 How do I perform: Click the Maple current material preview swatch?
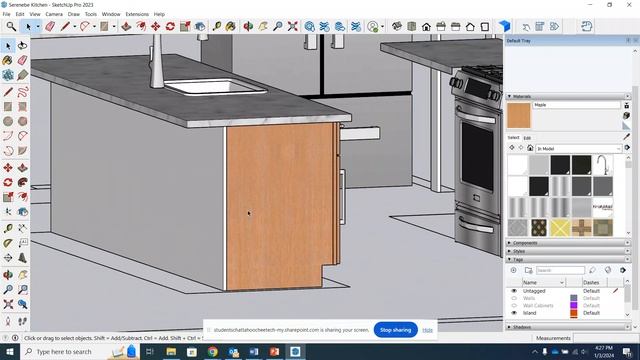[x=519, y=116]
